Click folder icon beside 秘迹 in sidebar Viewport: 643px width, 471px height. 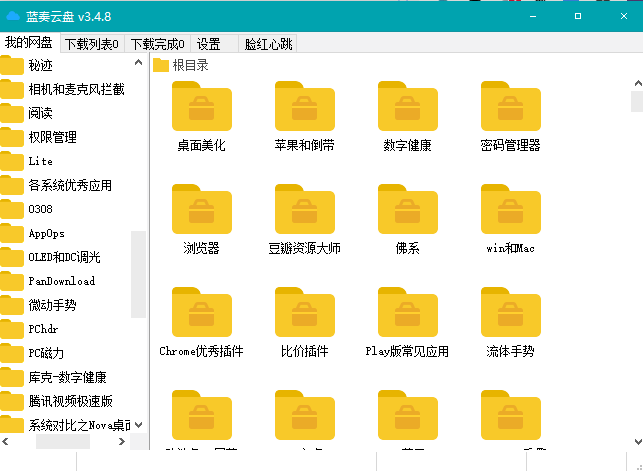pos(12,65)
